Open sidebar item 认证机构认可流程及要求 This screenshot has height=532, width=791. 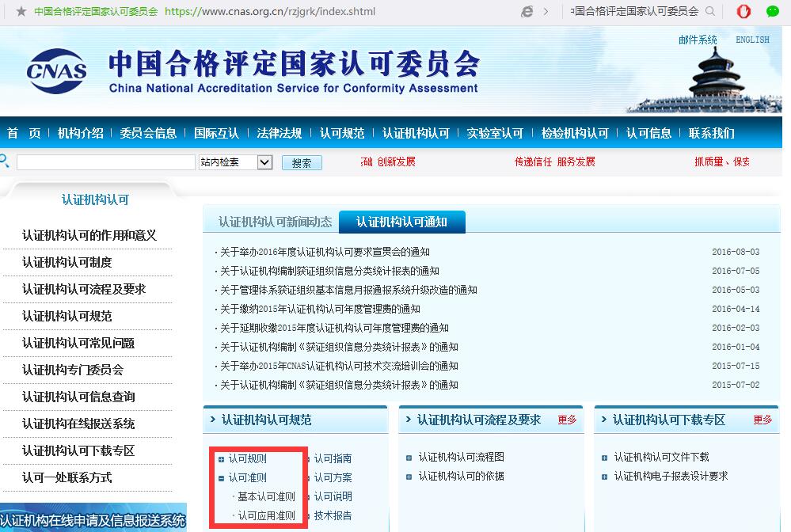pyautogui.click(x=84, y=290)
